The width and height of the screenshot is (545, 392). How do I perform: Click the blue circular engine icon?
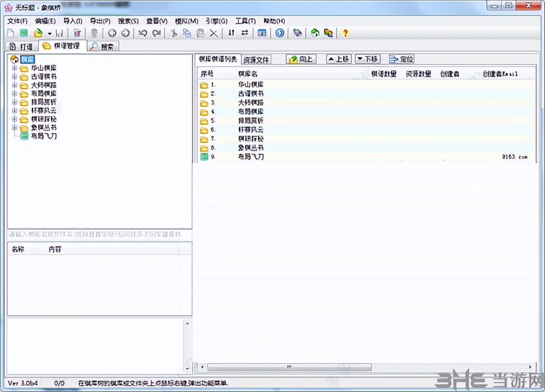(280, 33)
